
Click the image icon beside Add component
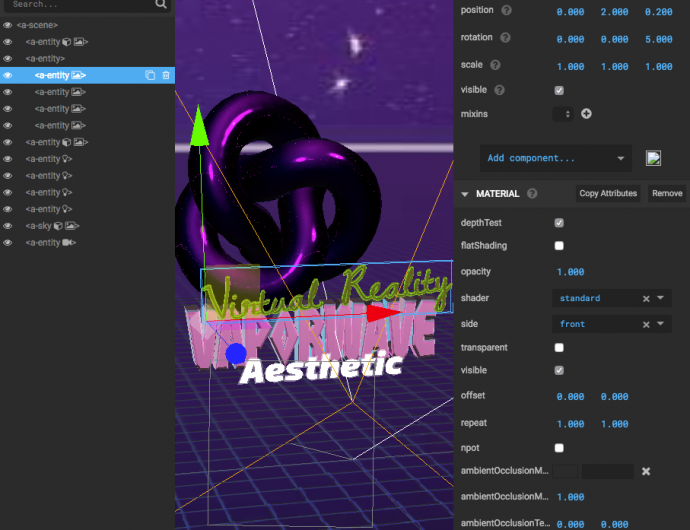coord(653,158)
